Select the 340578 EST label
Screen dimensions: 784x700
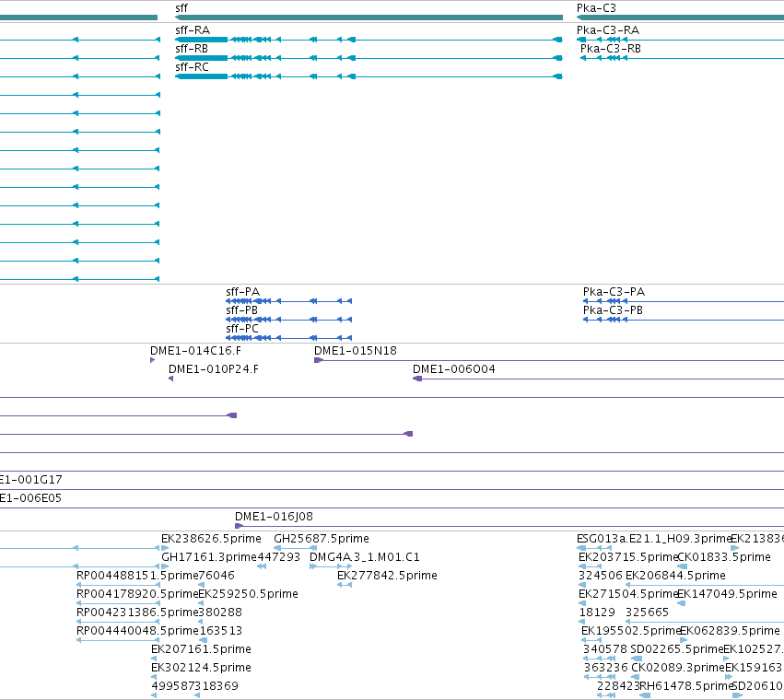click(x=605, y=649)
